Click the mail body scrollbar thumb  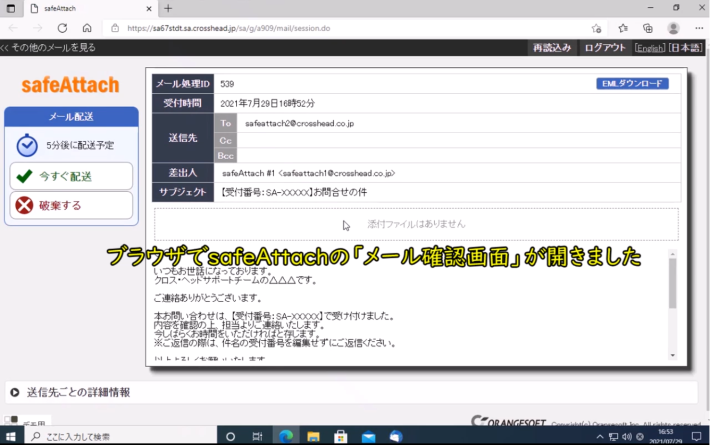[x=672, y=283]
